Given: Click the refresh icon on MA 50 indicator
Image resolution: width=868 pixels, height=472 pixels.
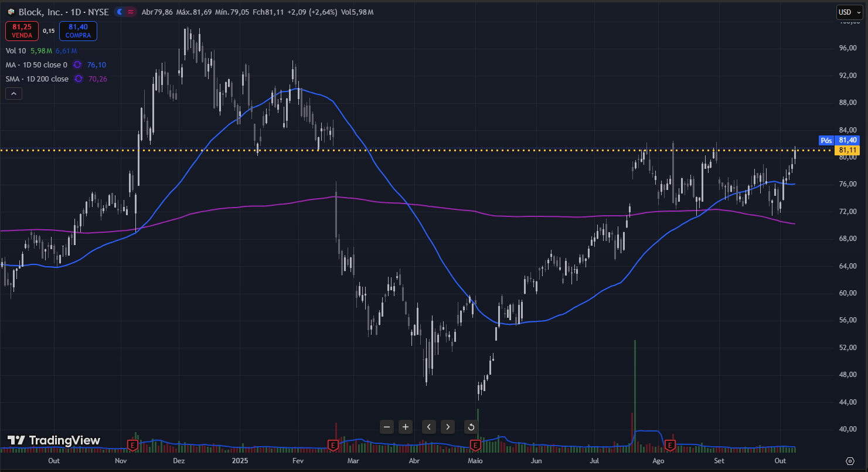Looking at the screenshot, I should coord(77,65).
